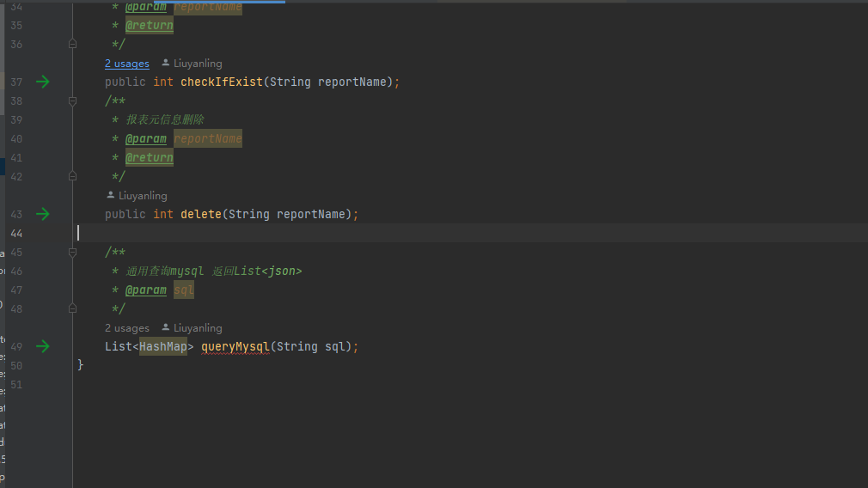This screenshot has width=868, height=488.
Task: Click the fold marker at line 36
Action: pos(73,44)
